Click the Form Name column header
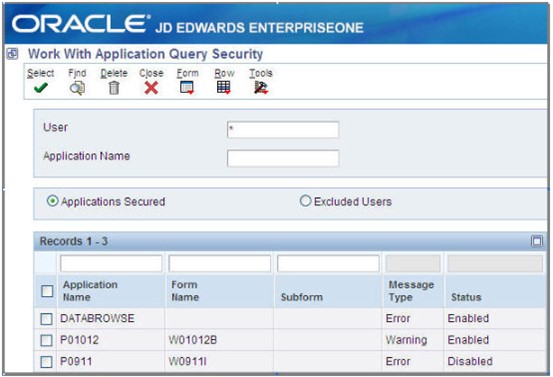 (x=185, y=291)
